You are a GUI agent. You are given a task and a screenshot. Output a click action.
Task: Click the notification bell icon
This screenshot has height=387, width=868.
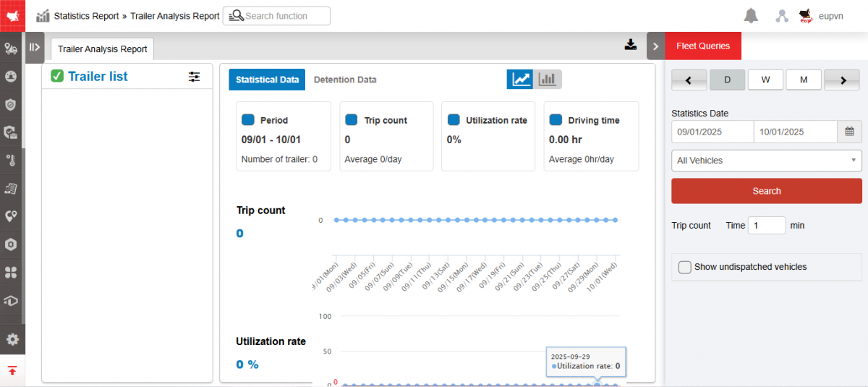(x=751, y=16)
